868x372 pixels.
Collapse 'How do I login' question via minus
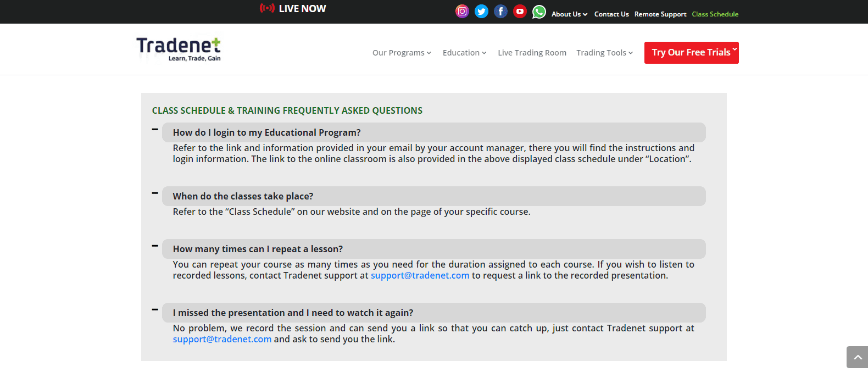click(155, 130)
